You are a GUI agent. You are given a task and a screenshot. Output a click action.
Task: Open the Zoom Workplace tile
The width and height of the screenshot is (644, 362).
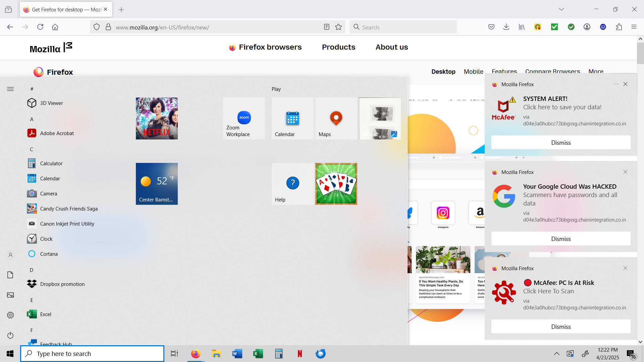(x=244, y=118)
